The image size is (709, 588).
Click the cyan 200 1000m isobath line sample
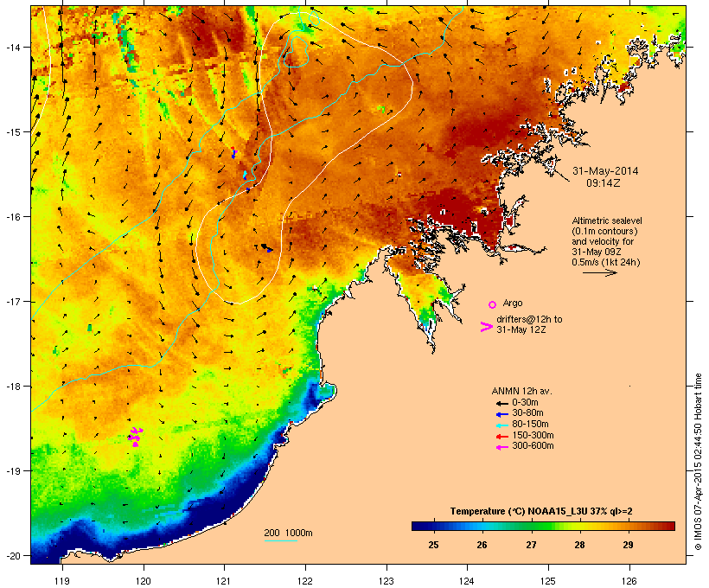coord(280,540)
